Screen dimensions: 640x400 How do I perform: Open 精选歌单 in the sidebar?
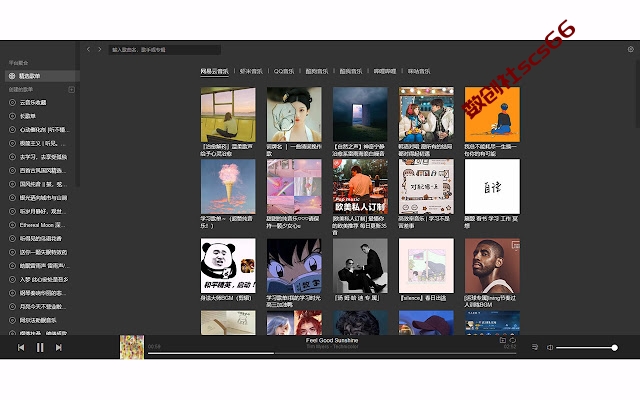(x=42, y=76)
